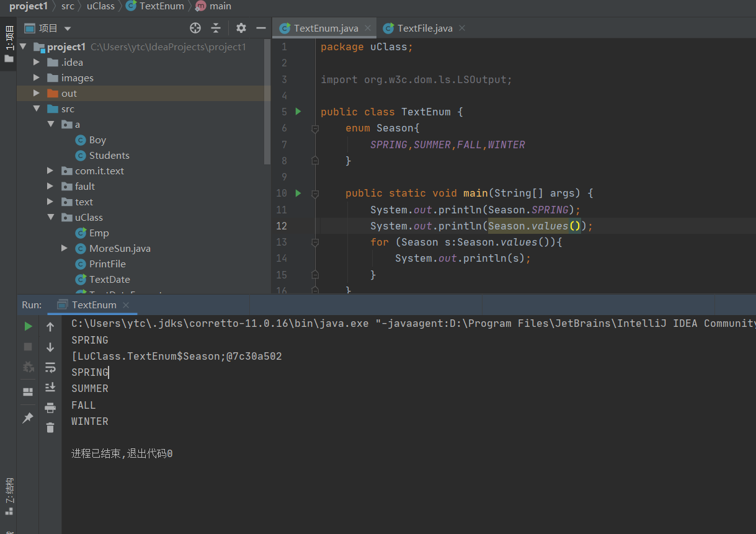Expand the text package
This screenshot has height=534, width=756.
coord(50,202)
